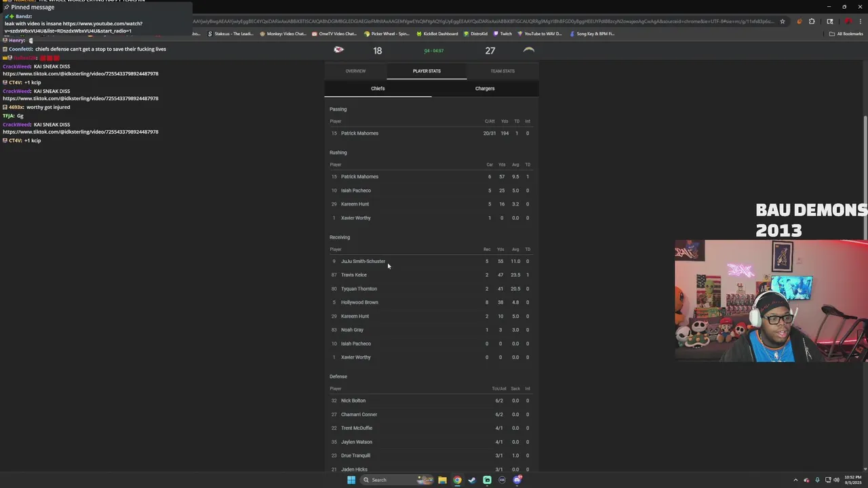
Task: Open the OmeTV Video Chat bookmark
Action: click(x=334, y=33)
